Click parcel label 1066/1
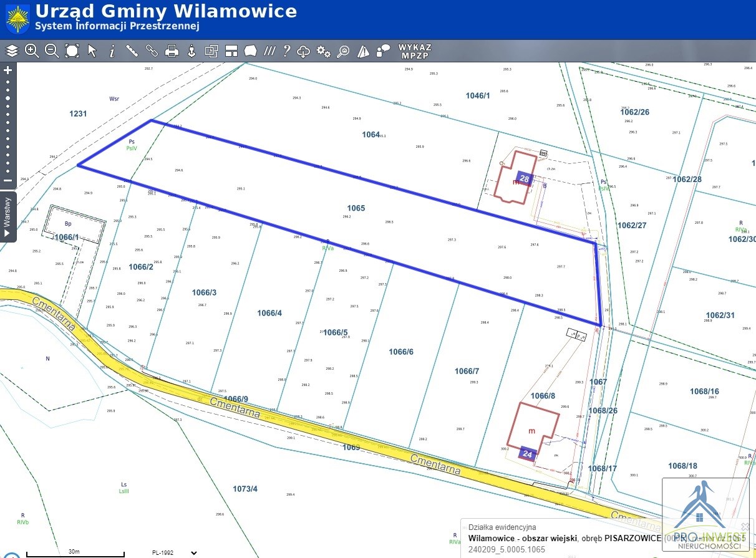 point(67,237)
